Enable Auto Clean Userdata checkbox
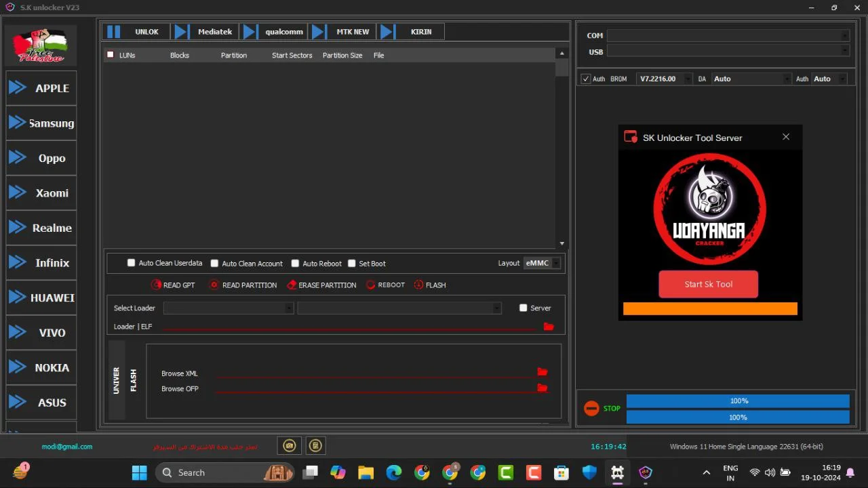The height and width of the screenshot is (488, 868). click(132, 263)
